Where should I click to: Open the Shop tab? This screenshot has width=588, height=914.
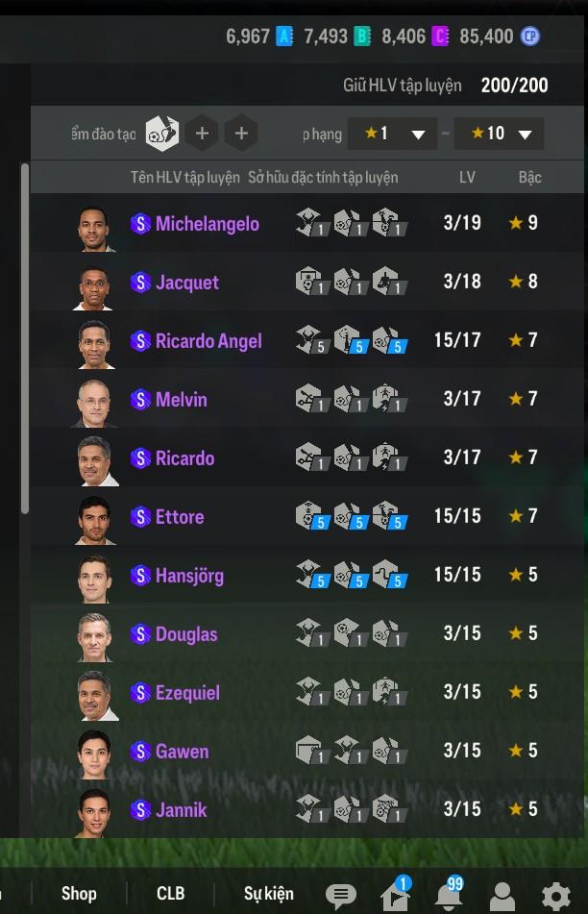[79, 894]
